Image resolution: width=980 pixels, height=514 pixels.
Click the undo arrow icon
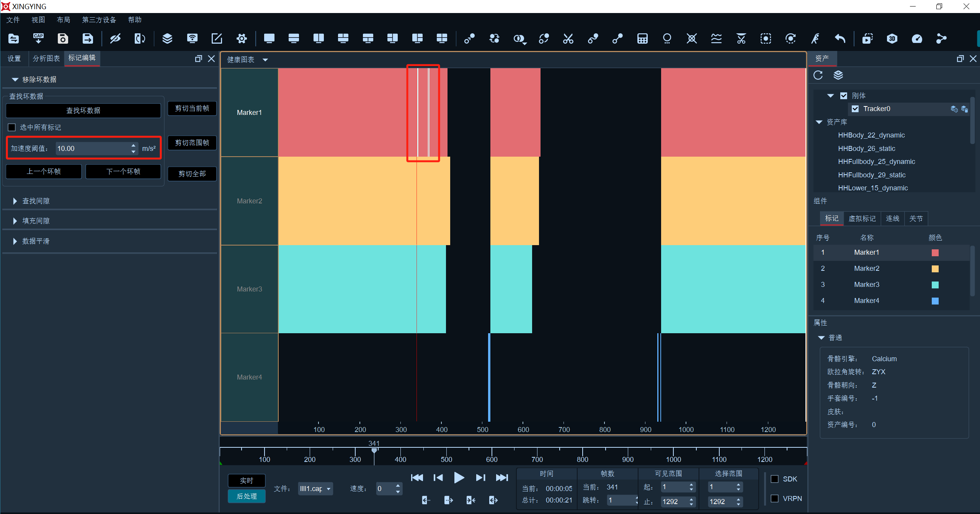coord(840,39)
